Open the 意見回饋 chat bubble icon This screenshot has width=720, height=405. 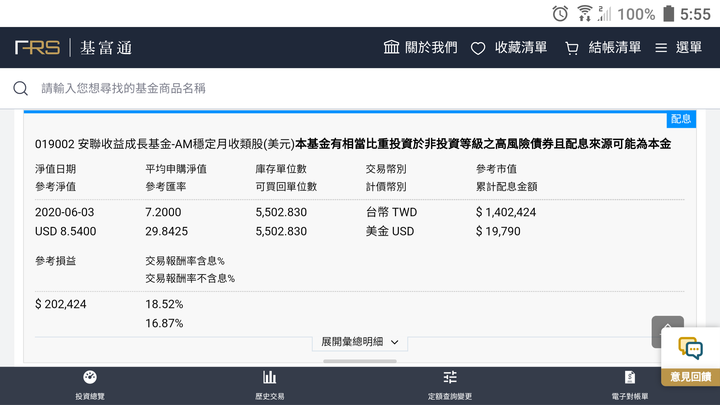pyautogui.click(x=690, y=348)
